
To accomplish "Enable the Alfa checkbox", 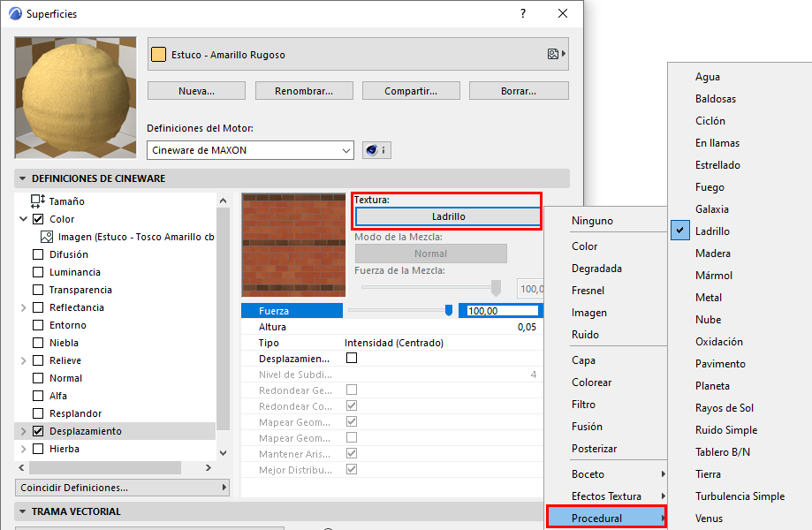I will [38, 396].
